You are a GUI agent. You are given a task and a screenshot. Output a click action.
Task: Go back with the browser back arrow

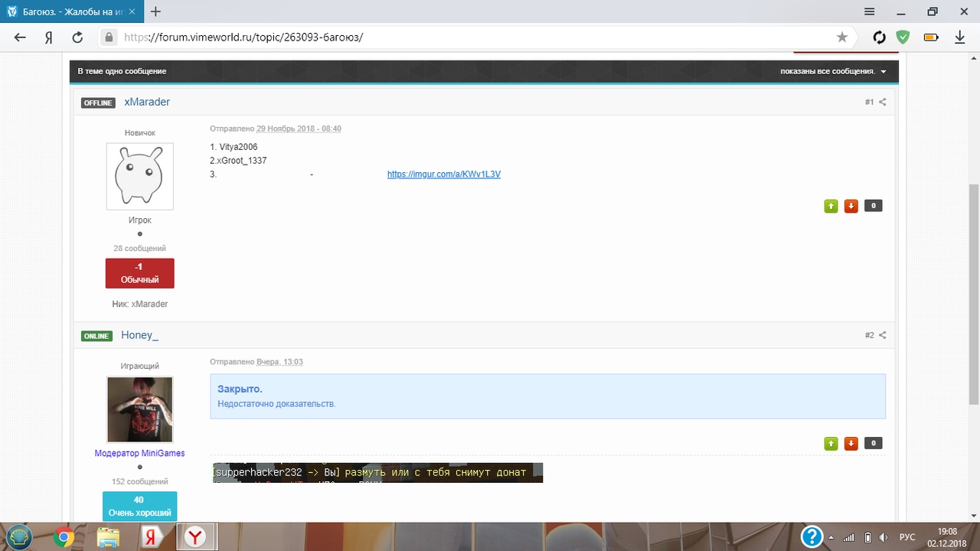pyautogui.click(x=20, y=37)
